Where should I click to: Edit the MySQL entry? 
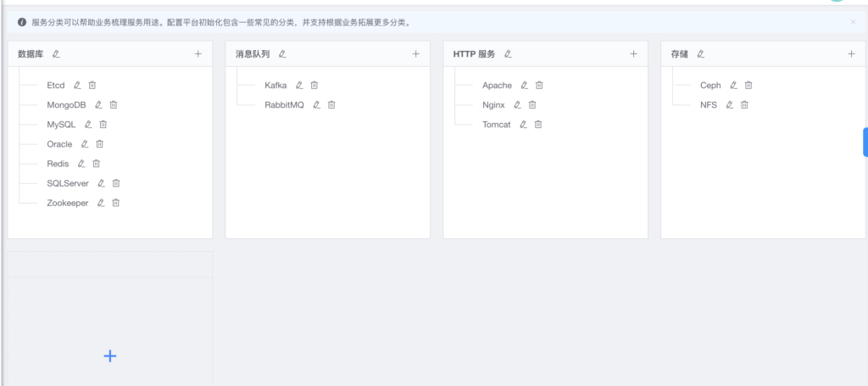(x=88, y=125)
